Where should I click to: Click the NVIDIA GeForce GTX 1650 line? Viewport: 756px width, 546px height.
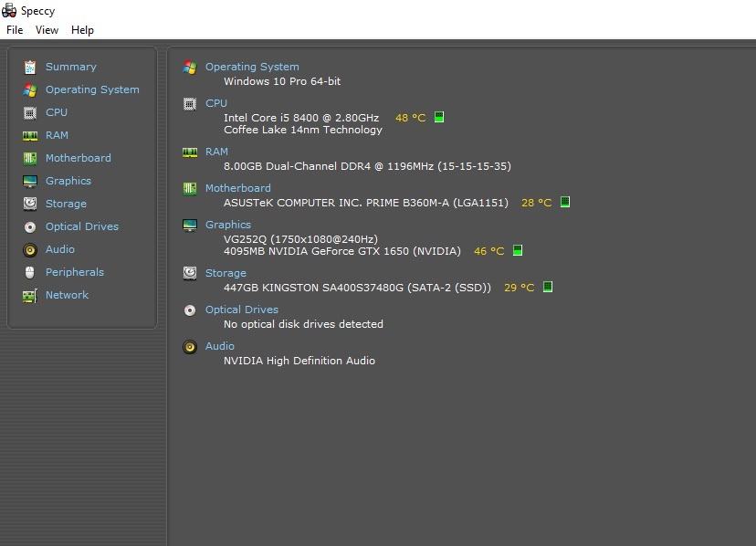pos(341,251)
